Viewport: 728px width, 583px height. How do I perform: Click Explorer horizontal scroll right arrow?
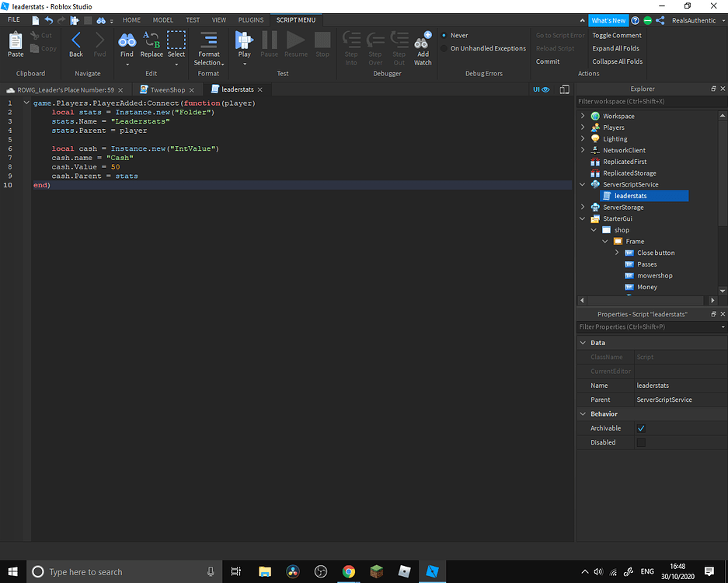[x=712, y=301]
